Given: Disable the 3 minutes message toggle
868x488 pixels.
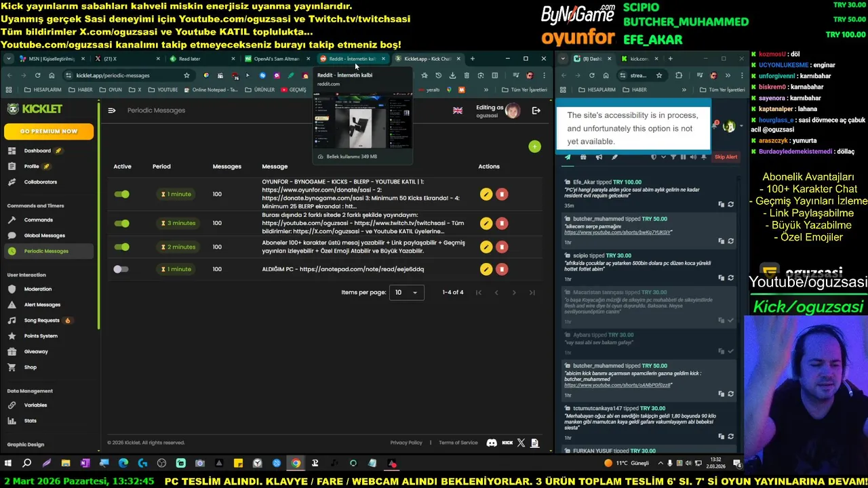Looking at the screenshot, I should pyautogui.click(x=121, y=223).
